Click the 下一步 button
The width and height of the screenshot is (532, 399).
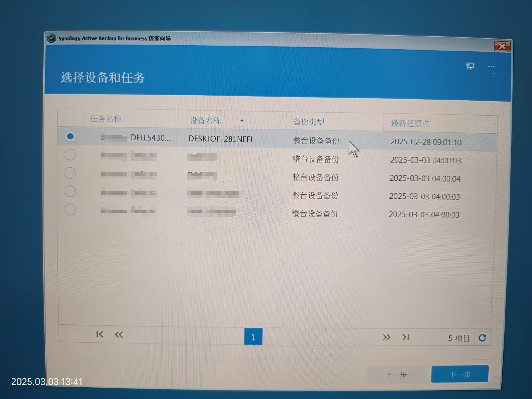[460, 374]
